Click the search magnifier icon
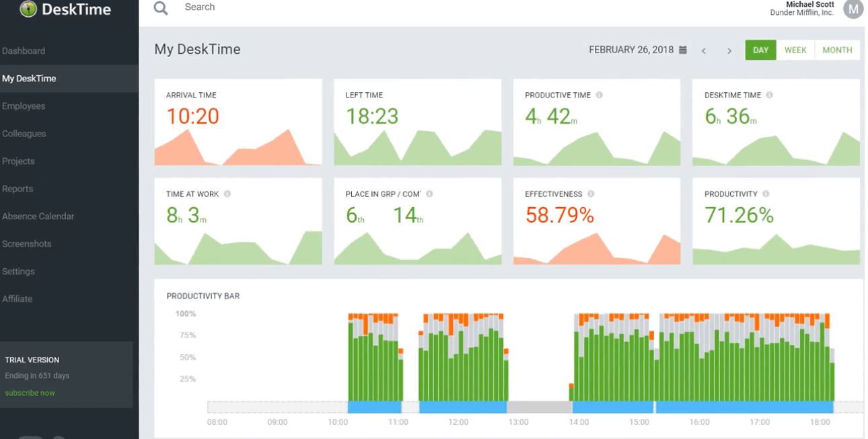868x439 pixels. tap(160, 8)
